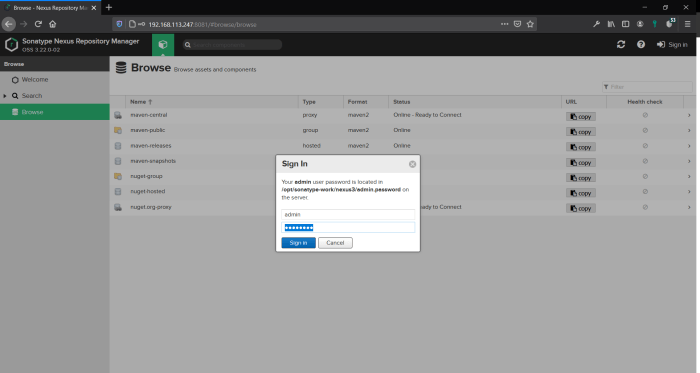Click the refresh icon in Nexus header
700x373 pixels.
click(621, 44)
